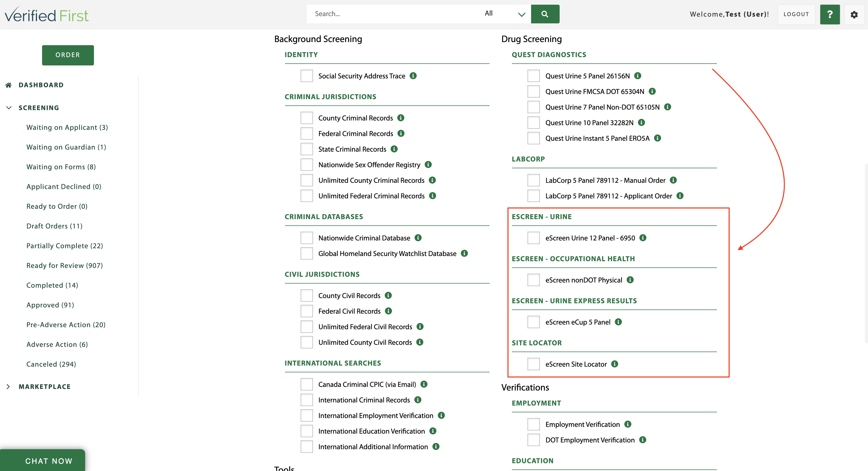868x471 pixels.
Task: Expand the Marketplace sidebar section
Action: [8, 387]
